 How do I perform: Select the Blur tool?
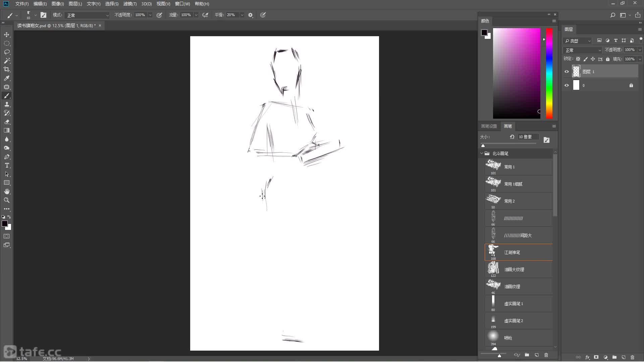point(7,139)
